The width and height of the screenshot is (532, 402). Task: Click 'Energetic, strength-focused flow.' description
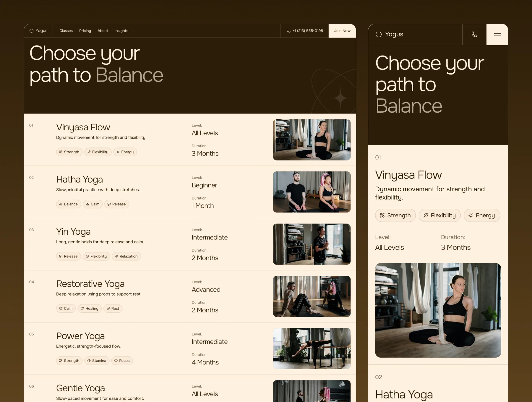click(89, 346)
